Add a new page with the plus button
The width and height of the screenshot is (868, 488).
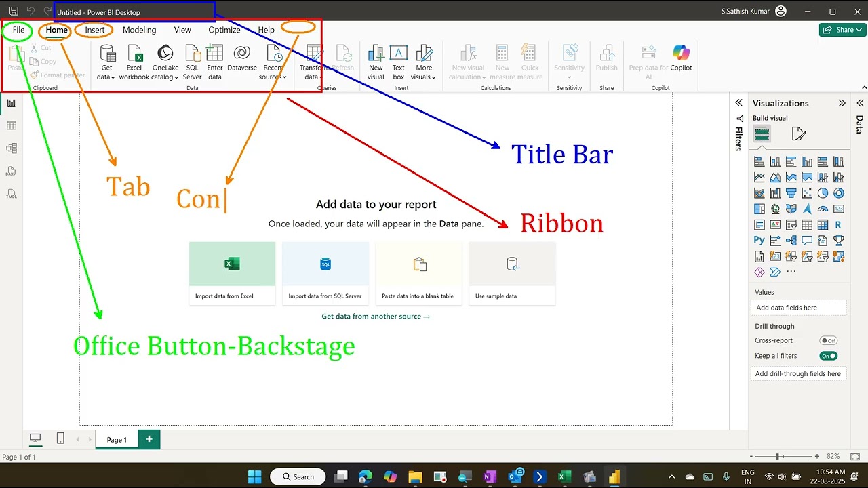149,439
